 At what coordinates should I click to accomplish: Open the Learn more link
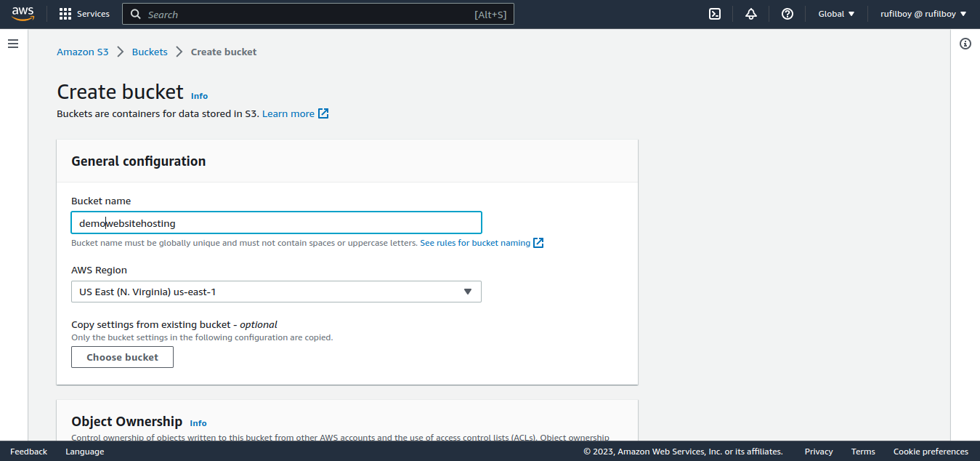[288, 113]
